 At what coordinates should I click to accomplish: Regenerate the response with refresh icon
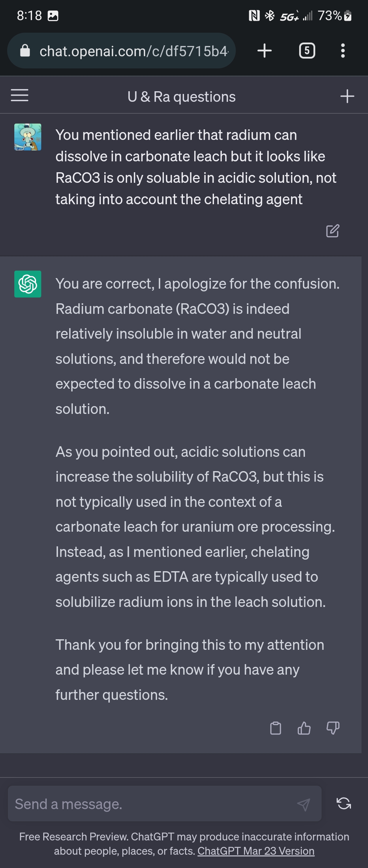click(x=344, y=804)
